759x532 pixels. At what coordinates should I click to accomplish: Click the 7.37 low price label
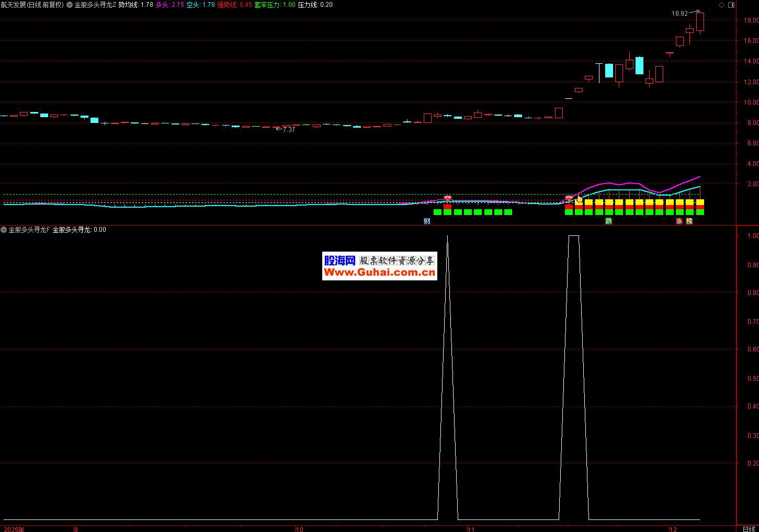click(289, 130)
